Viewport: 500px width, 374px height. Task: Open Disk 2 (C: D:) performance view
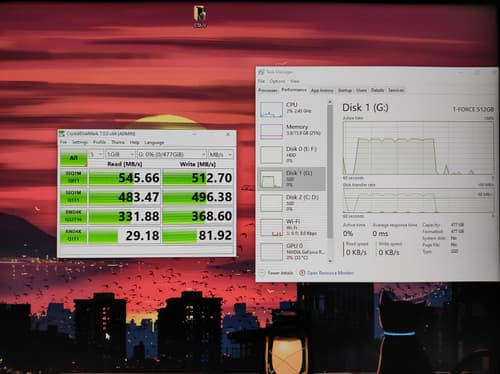[x=292, y=203]
